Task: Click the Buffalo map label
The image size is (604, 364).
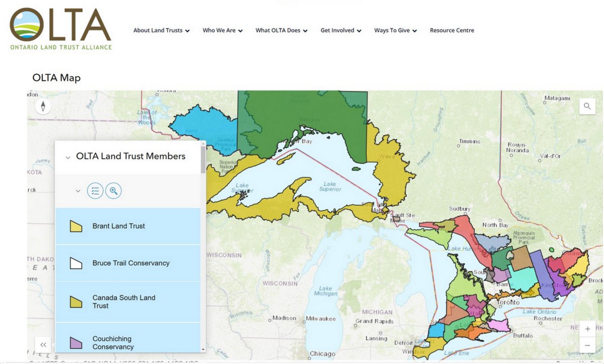Action: [x=522, y=335]
